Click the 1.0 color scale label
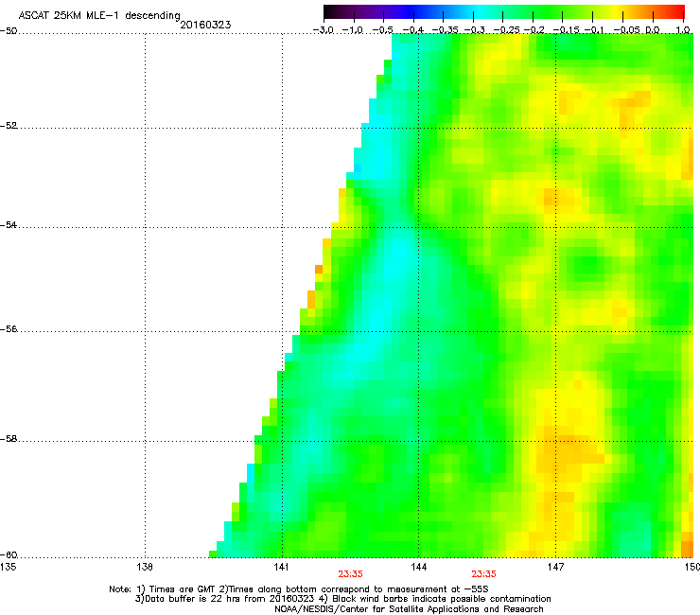This screenshot has height=615, width=700. click(683, 30)
